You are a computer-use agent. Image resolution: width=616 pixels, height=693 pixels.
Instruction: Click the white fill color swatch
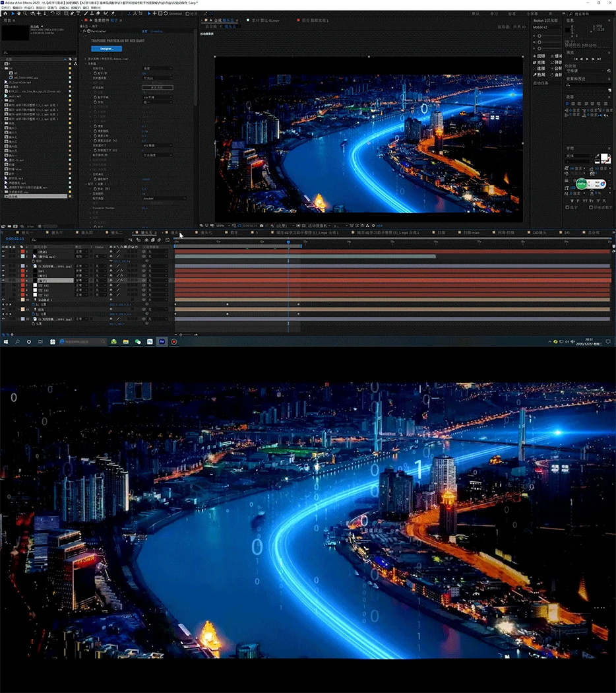coord(604,157)
